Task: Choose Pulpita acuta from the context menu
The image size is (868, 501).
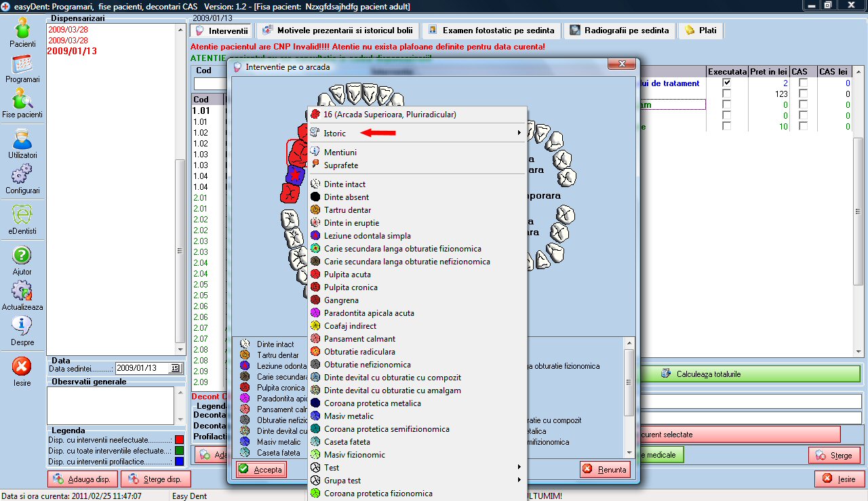Action: 347,275
